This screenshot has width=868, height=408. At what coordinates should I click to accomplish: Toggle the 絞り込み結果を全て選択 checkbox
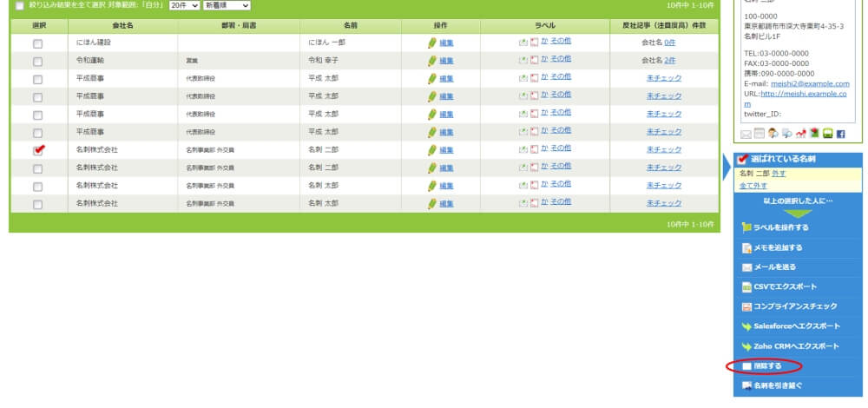pos(19,5)
